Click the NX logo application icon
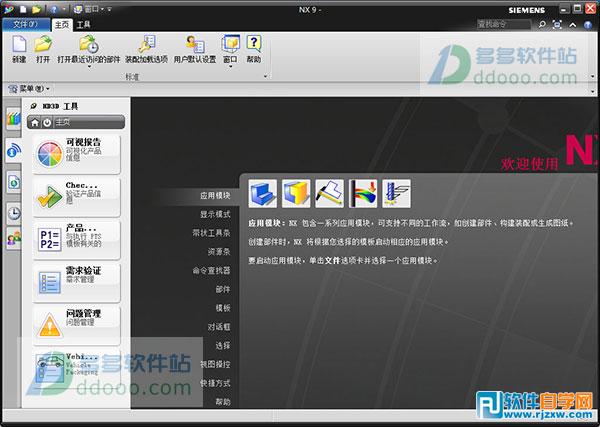 (8, 9)
